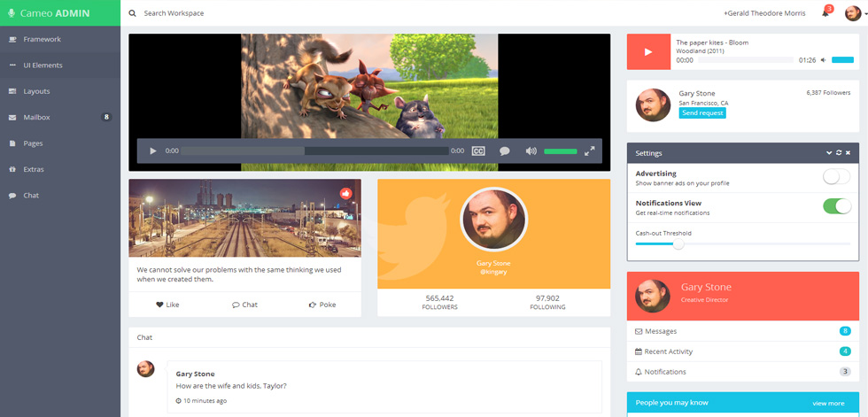The image size is (868, 417).
Task: Open the Layouts menu
Action: coord(60,91)
